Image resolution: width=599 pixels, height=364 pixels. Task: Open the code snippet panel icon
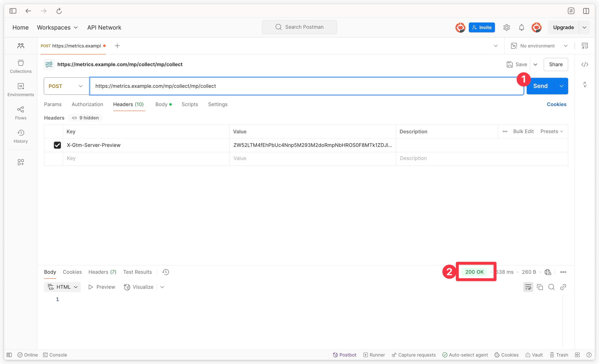point(585,64)
